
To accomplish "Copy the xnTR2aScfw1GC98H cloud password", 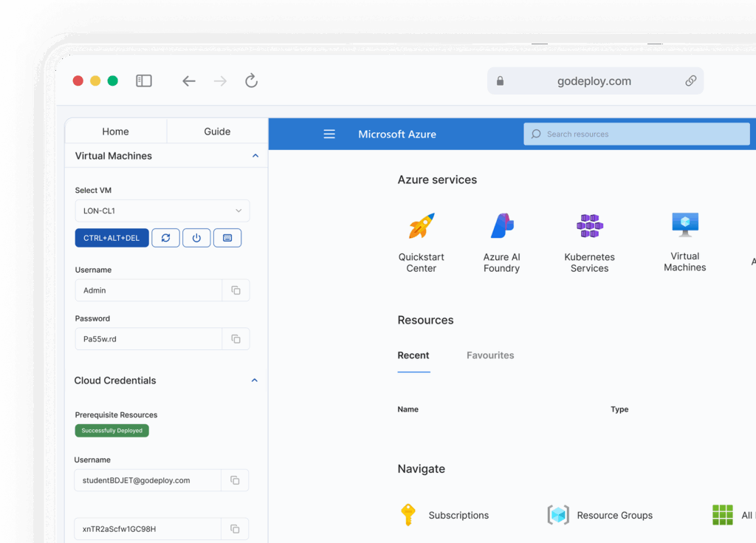I will [x=235, y=529].
